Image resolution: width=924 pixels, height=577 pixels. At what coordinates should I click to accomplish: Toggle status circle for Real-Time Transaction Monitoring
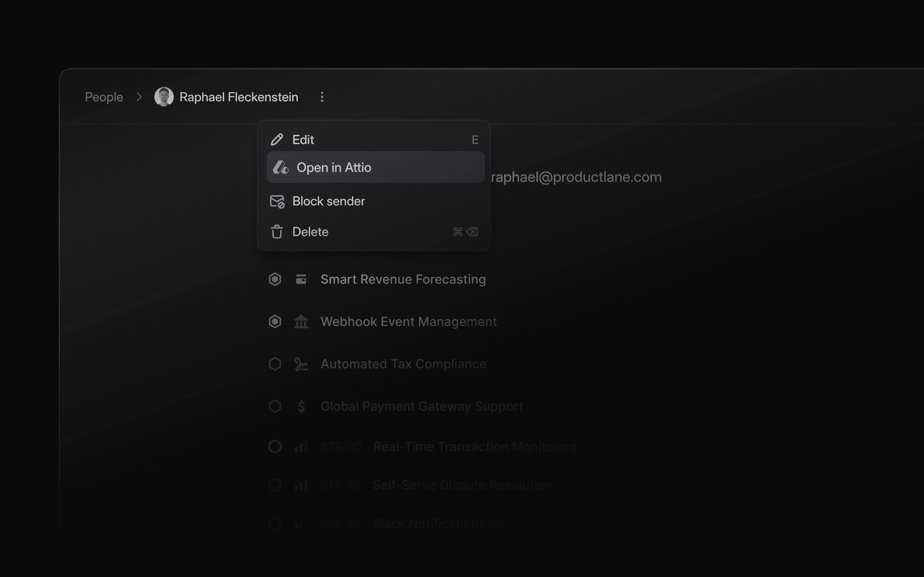[275, 446]
